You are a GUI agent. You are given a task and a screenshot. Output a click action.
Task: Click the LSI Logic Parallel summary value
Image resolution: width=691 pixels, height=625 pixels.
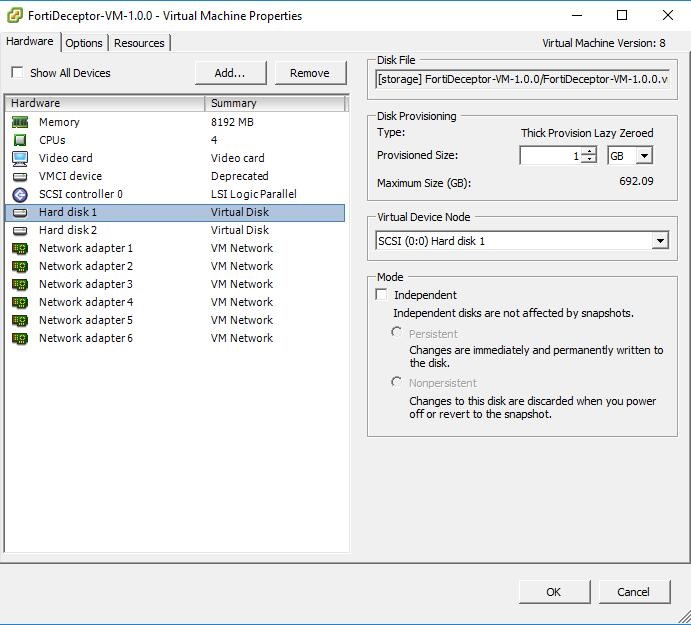[254, 194]
